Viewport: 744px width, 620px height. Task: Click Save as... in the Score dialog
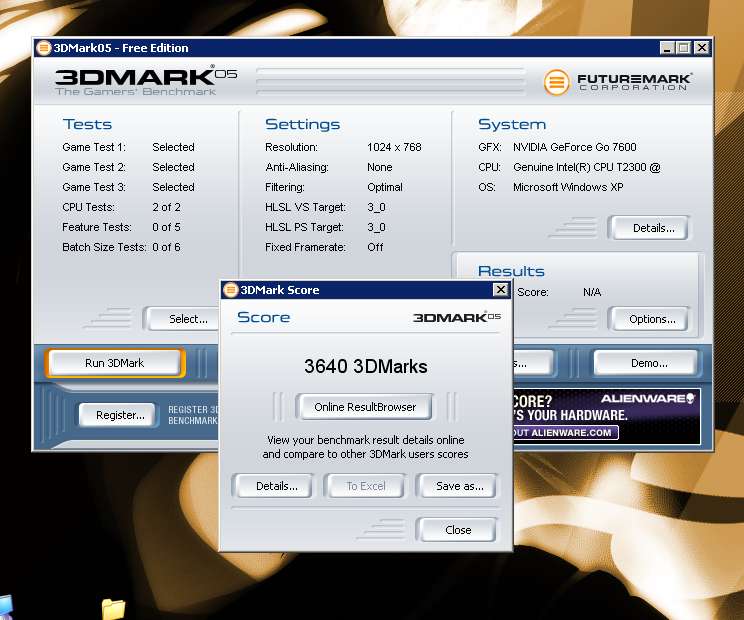click(457, 486)
